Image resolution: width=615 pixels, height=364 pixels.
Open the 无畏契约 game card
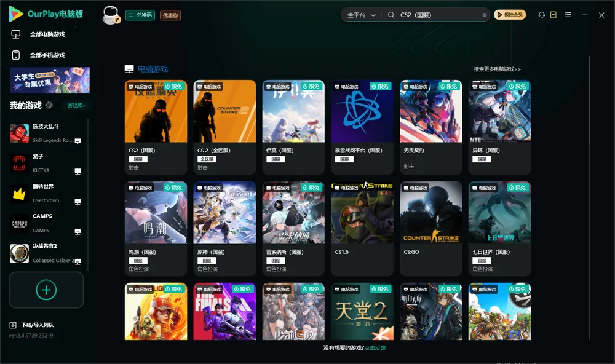click(430, 127)
